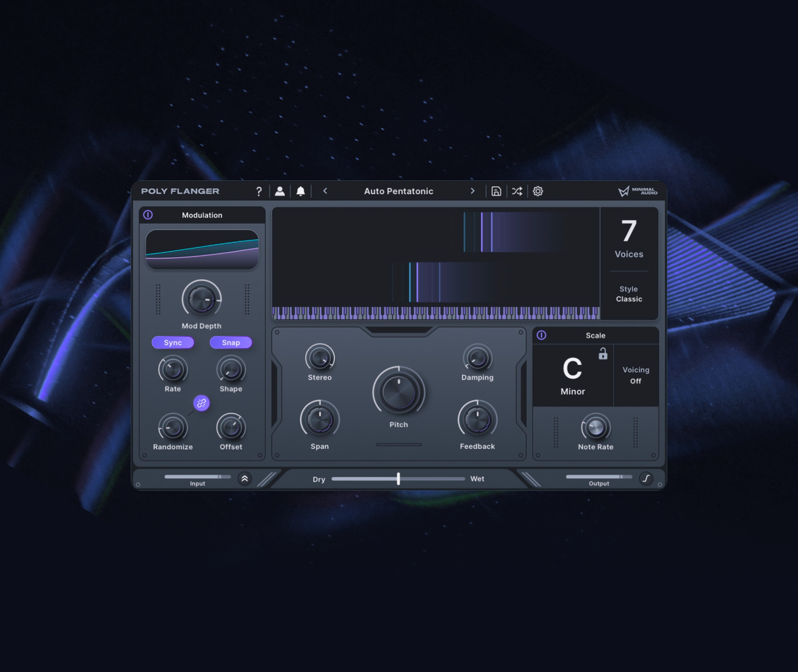This screenshot has height=672, width=798.
Task: Save the preset with disk icon
Action: pos(496,191)
